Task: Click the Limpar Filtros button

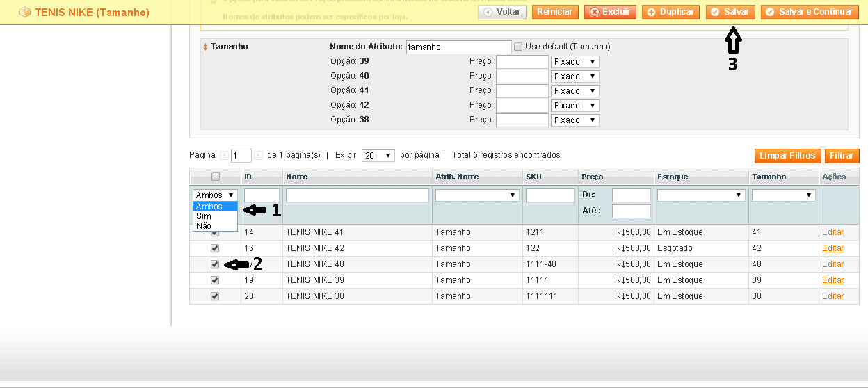Action: pos(788,156)
